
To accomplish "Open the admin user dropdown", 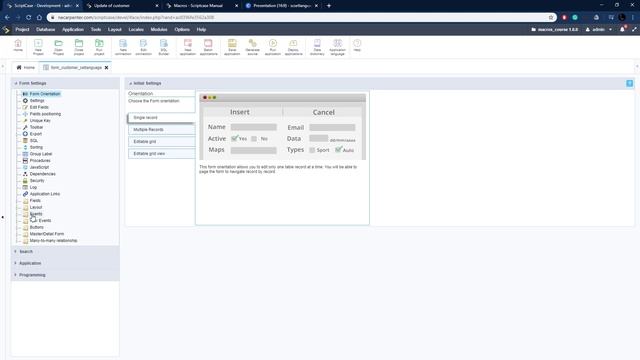I will click(x=599, y=29).
